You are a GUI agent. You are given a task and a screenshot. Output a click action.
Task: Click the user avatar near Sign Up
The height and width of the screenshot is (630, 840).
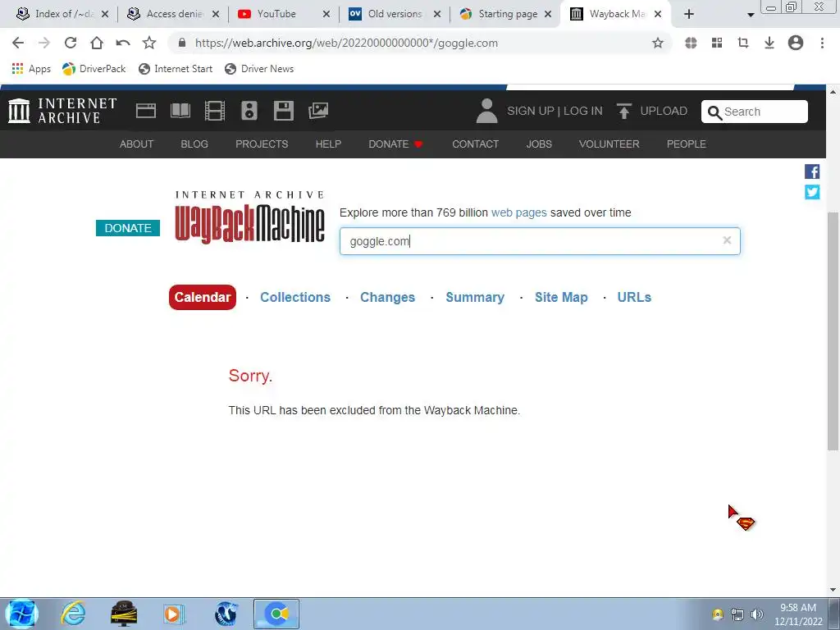click(x=486, y=111)
